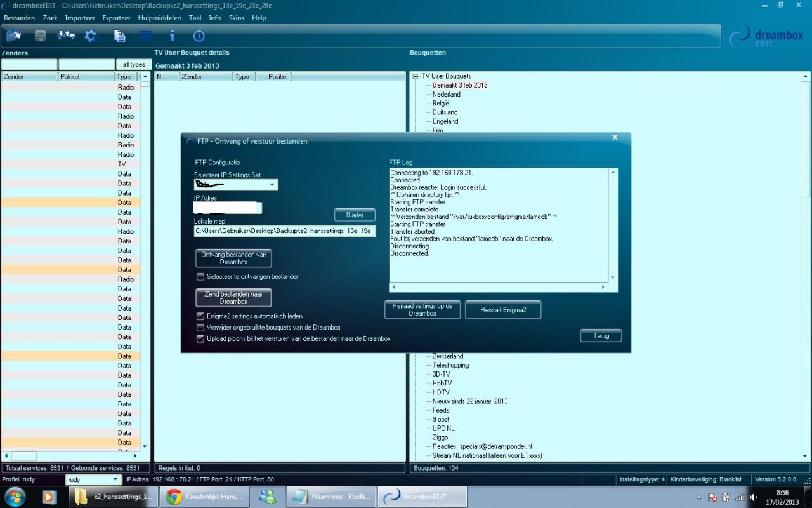
Task: Open the volume speaker tray icon
Action: pos(754,497)
